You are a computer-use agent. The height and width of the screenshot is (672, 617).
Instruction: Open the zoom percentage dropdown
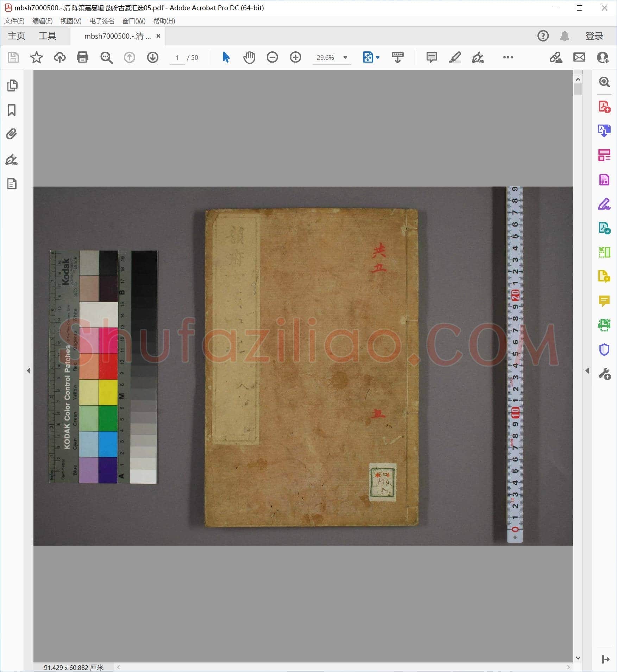point(345,58)
